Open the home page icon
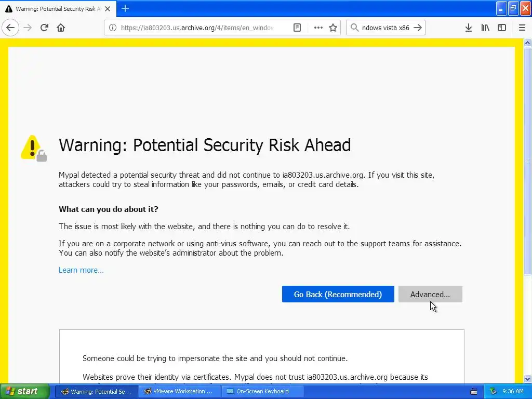532x399 pixels. [61, 28]
